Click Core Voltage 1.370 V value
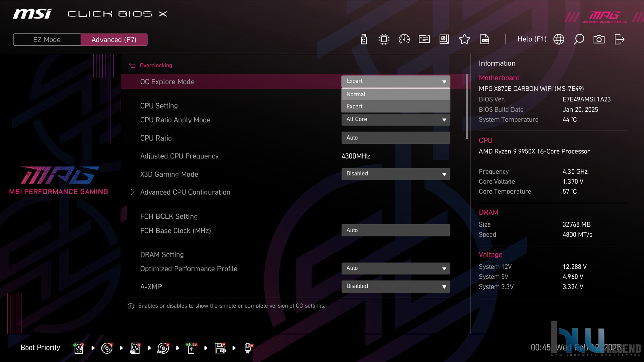 573,182
